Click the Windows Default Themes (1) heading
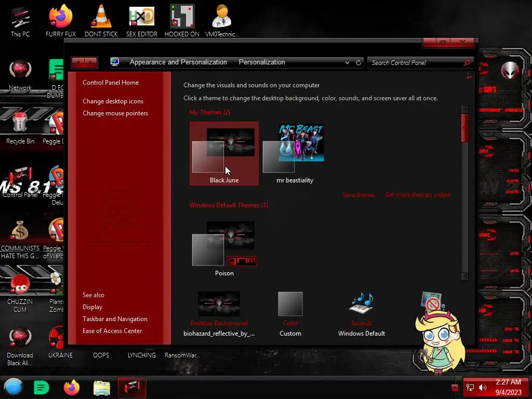This screenshot has height=399, width=532. tap(229, 205)
